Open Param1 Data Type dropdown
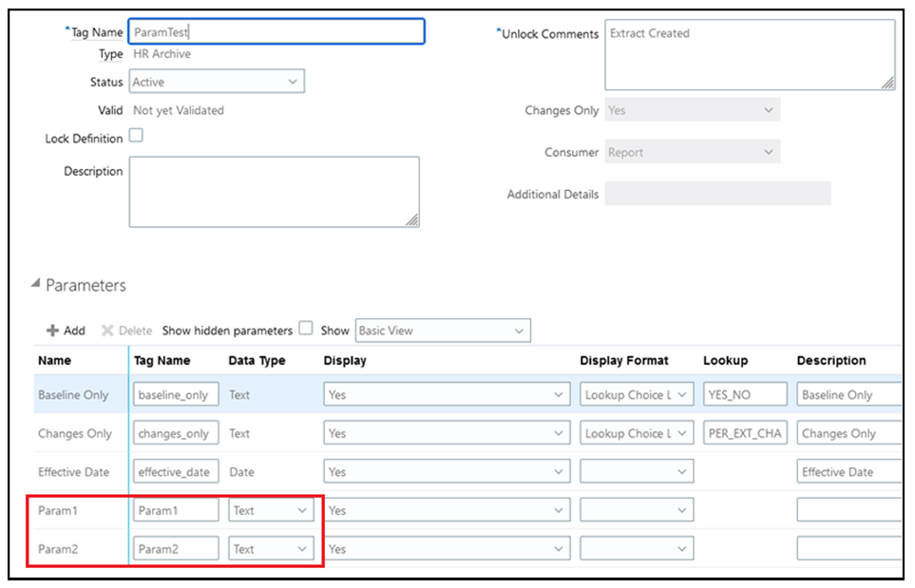 point(271,510)
